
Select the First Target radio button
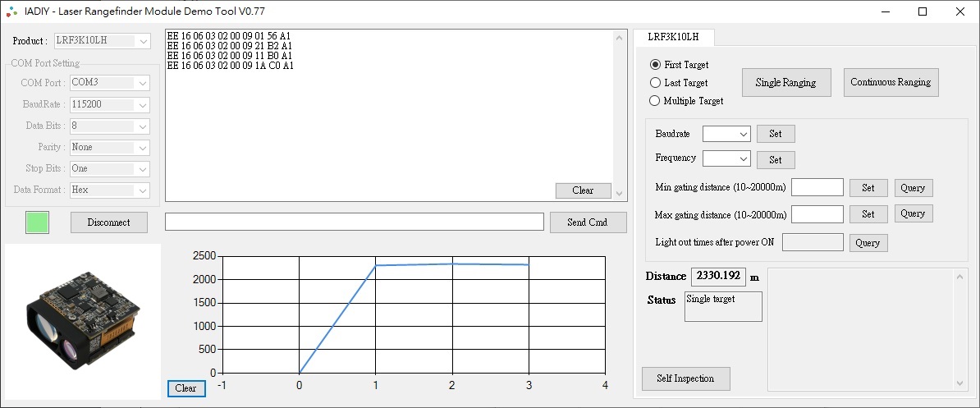click(x=655, y=65)
